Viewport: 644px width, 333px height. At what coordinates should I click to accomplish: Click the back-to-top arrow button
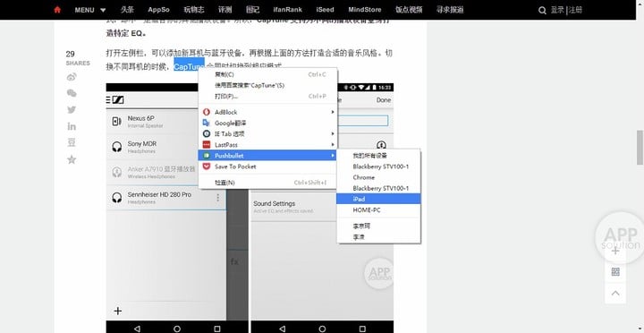click(x=615, y=293)
